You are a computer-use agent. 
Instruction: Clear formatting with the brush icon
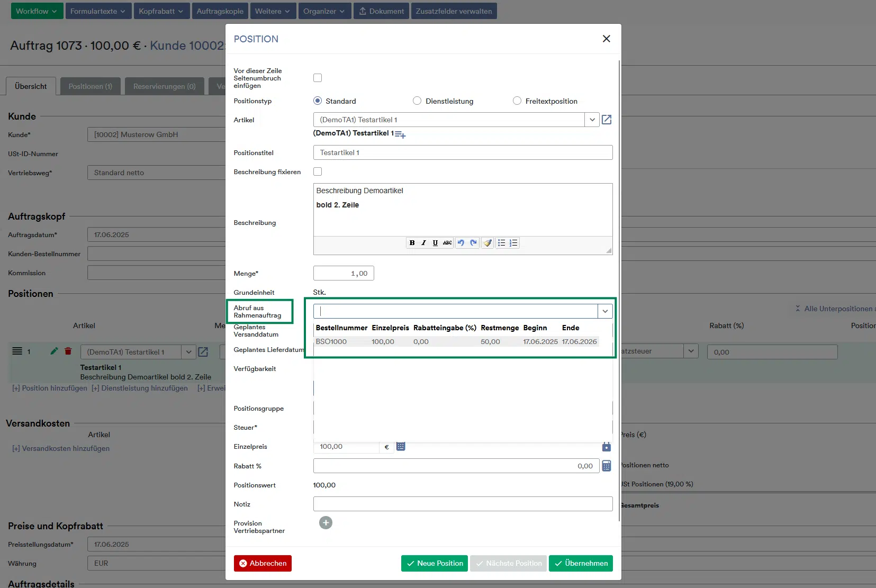487,243
